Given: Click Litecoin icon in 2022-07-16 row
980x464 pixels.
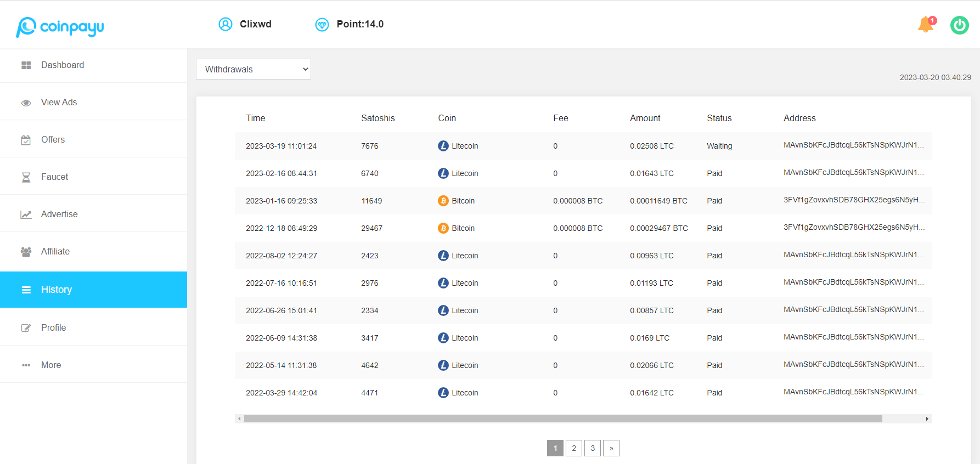Looking at the screenshot, I should (443, 283).
